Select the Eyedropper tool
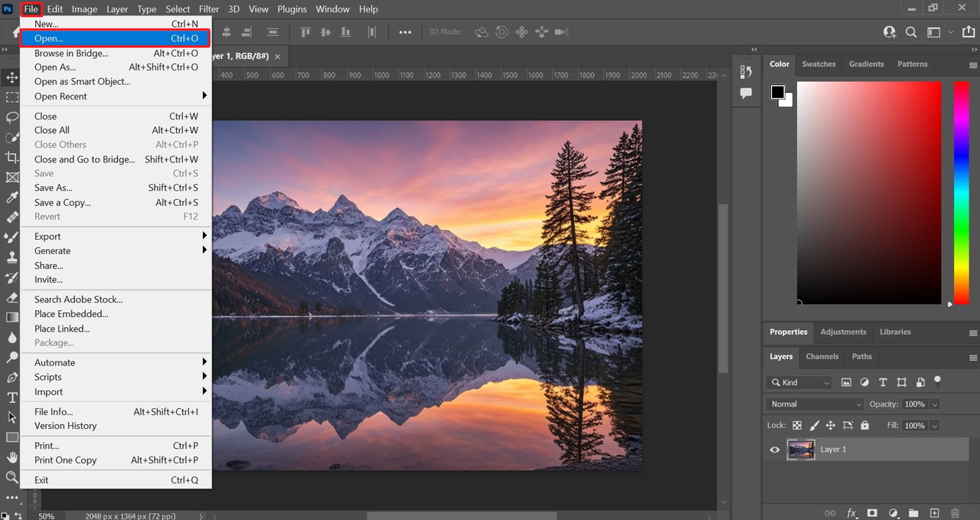Screen dimensions: 980x520 [11, 198]
